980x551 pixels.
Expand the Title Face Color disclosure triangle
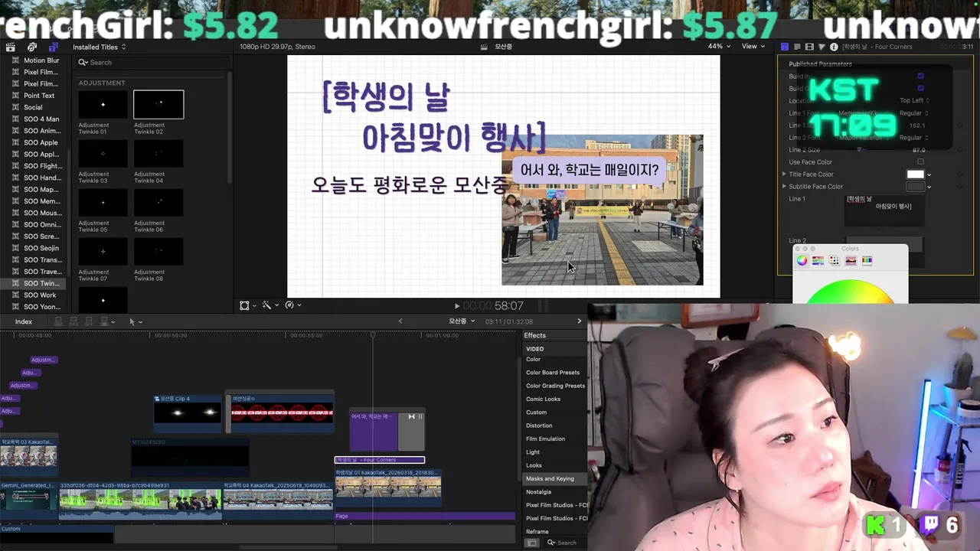(784, 174)
